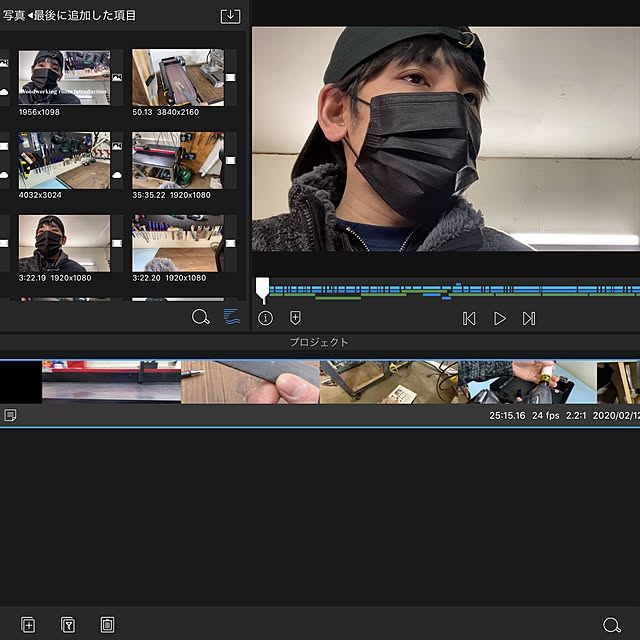
Task: Select the 25:15.16 project filmstrip
Action: (x=320, y=382)
